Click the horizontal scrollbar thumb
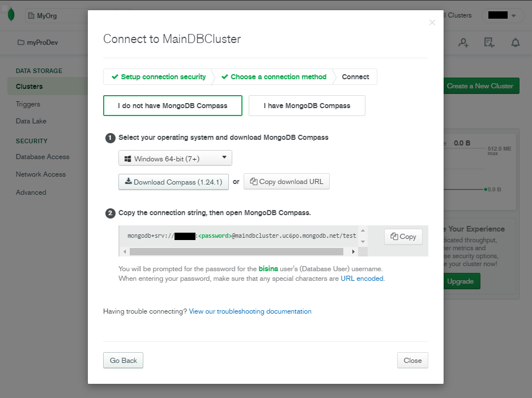This screenshot has height=398, width=532. 236,251
